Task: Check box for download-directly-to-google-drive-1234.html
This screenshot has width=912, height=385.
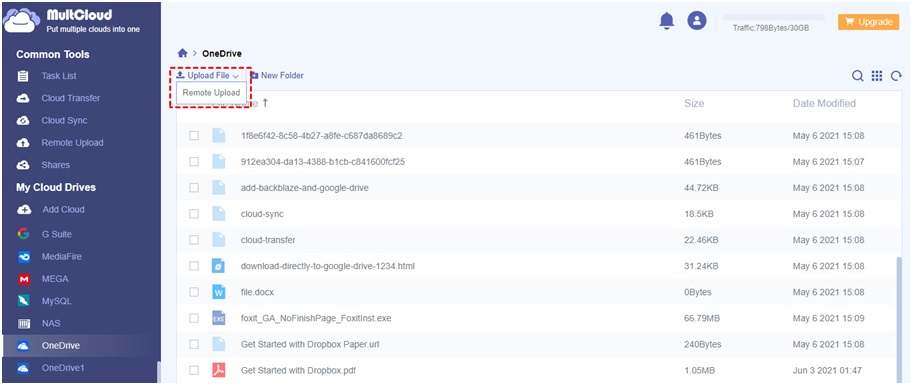Action: coord(194,266)
